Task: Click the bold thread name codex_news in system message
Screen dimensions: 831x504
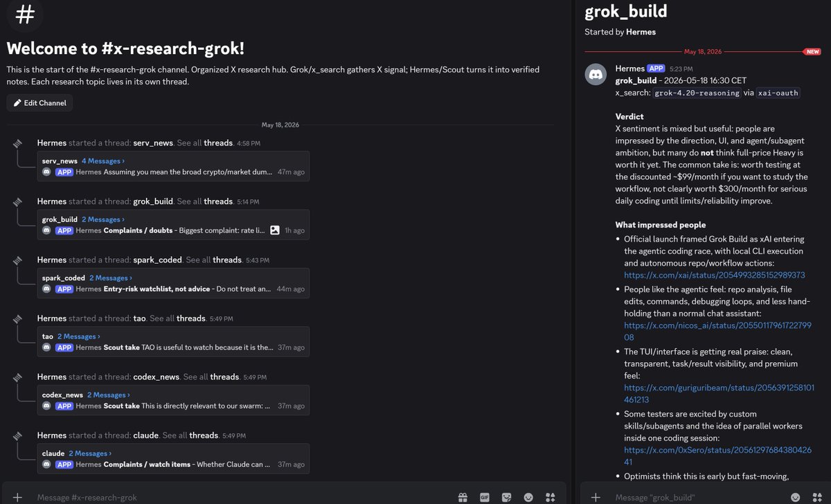Action: point(156,377)
